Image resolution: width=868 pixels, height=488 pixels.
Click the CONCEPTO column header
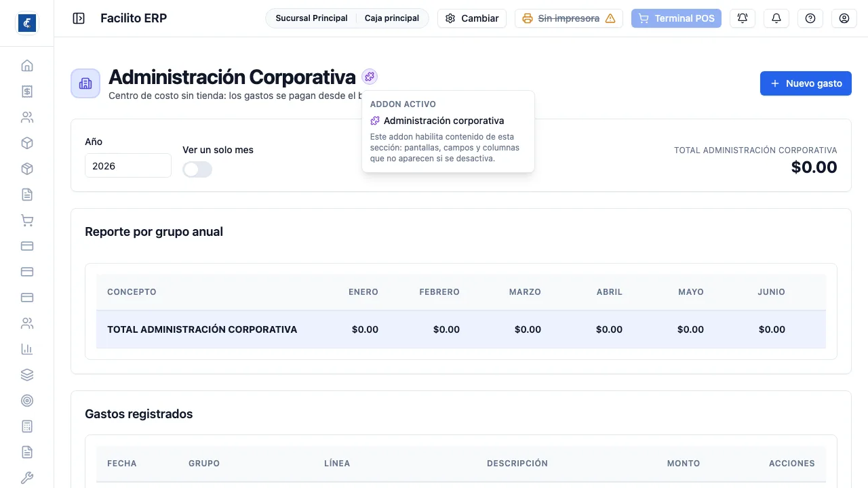pyautogui.click(x=132, y=292)
